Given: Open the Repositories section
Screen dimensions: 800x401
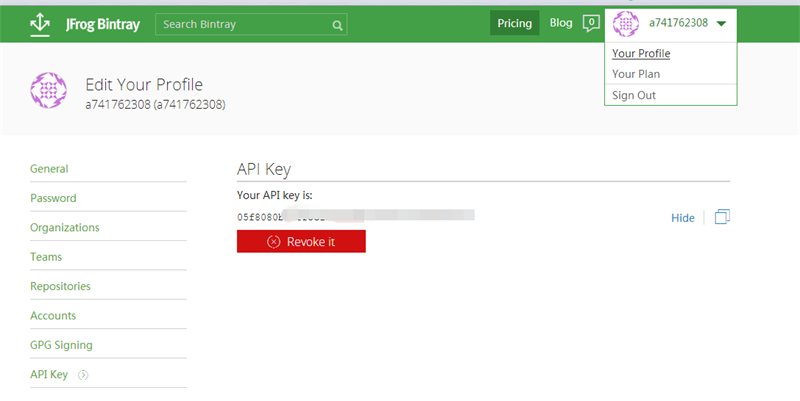Looking at the screenshot, I should 60,286.
